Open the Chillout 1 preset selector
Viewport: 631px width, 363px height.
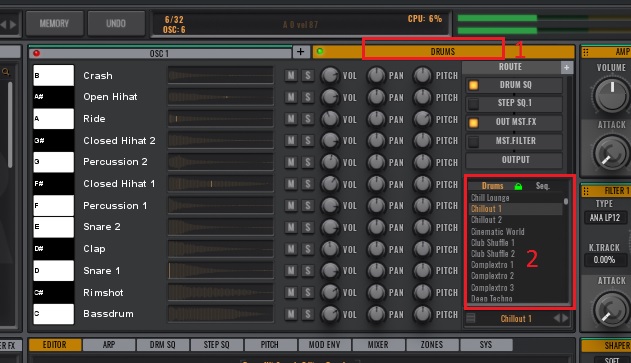[x=516, y=319]
